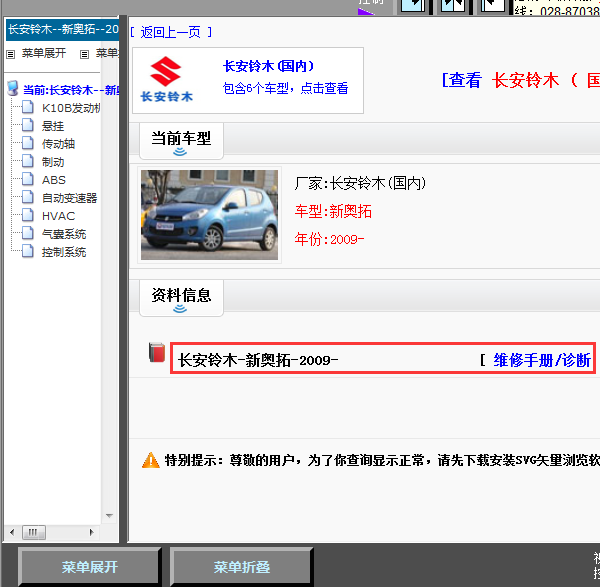This screenshot has width=600, height=587.
Task: Click the orange warning triangle icon
Action: [151, 460]
